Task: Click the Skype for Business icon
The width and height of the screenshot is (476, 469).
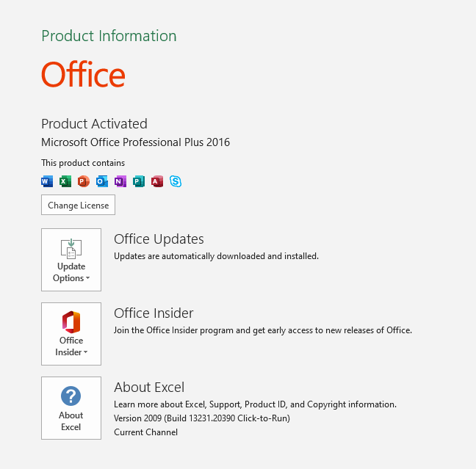Action: click(176, 181)
